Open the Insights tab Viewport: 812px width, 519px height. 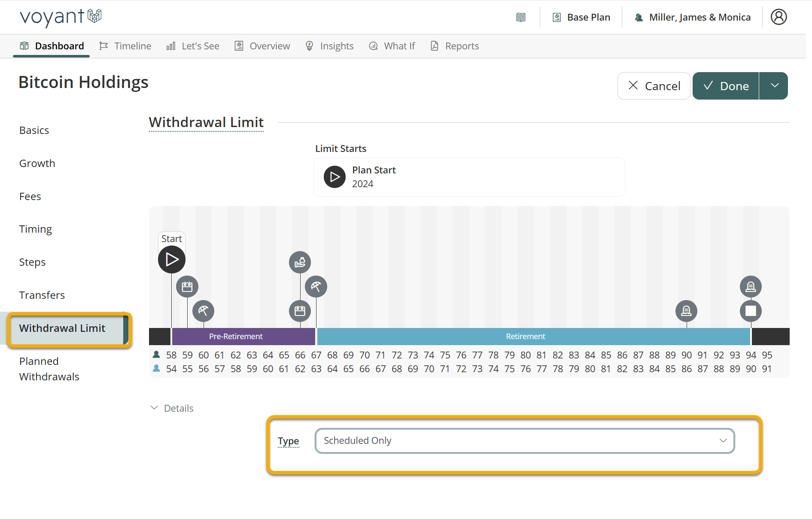point(330,46)
